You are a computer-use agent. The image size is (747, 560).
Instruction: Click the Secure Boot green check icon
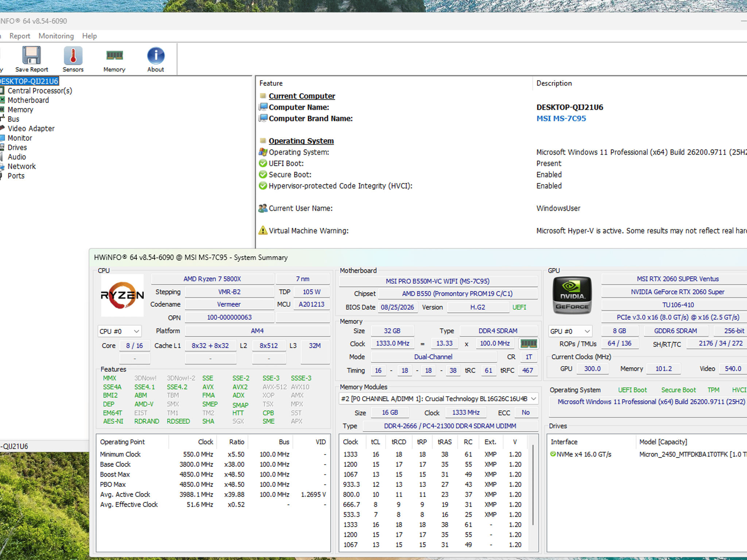pyautogui.click(x=263, y=175)
